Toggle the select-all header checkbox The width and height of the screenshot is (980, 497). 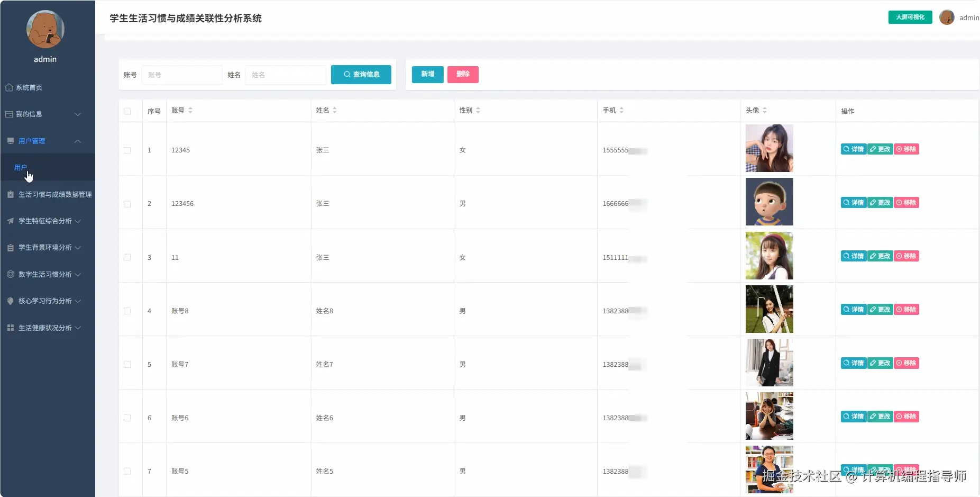(127, 111)
